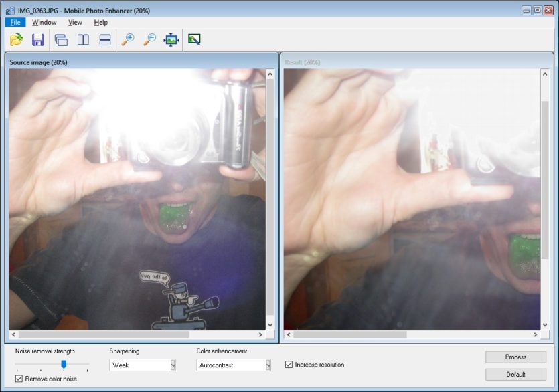The width and height of the screenshot is (559, 392).
Task: Click the Result panel title
Action: tap(303, 62)
